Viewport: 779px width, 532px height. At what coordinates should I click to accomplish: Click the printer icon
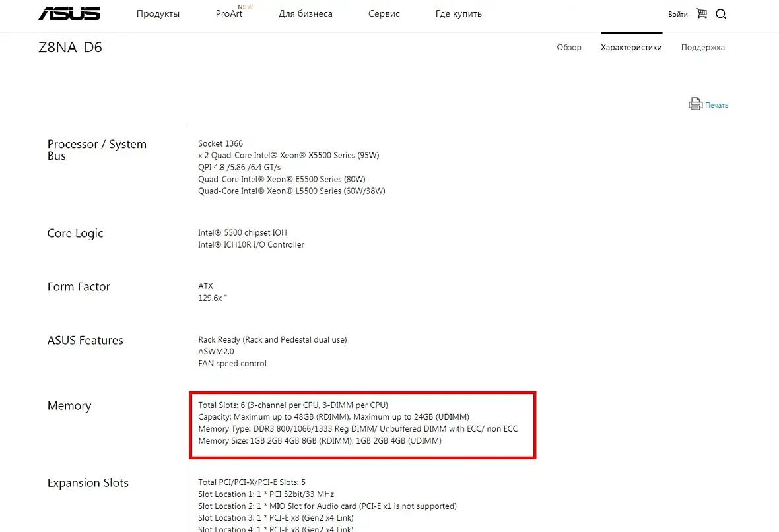pos(695,104)
